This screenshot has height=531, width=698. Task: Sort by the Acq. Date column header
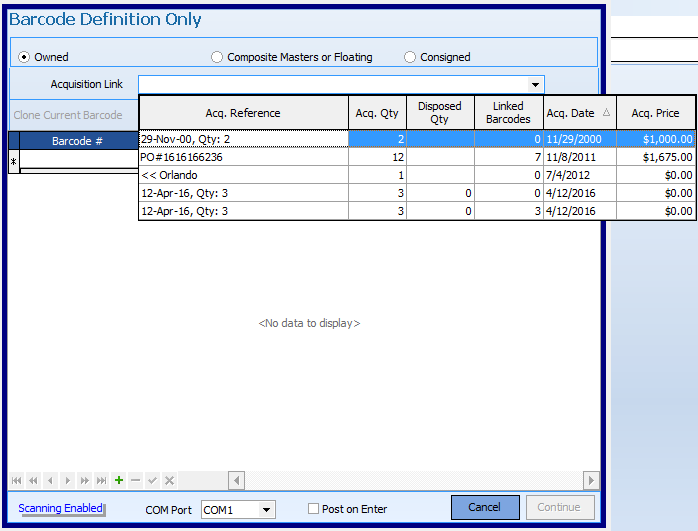[580, 113]
